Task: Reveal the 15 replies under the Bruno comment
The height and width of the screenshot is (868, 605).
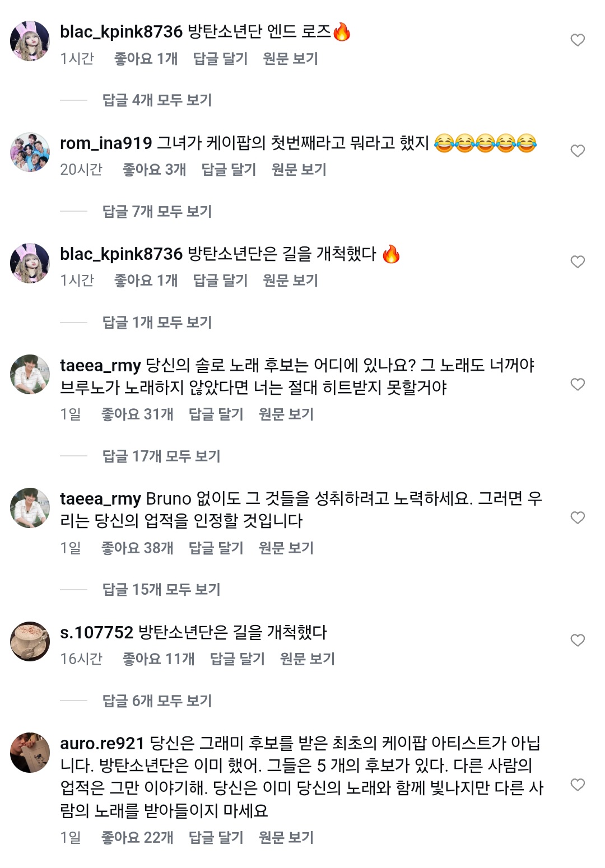Action: click(162, 590)
